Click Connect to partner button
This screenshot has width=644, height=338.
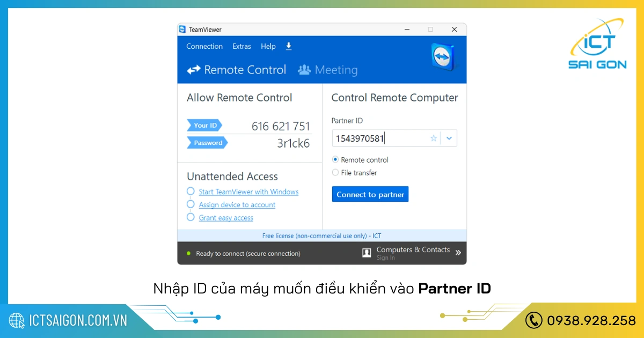coord(370,194)
